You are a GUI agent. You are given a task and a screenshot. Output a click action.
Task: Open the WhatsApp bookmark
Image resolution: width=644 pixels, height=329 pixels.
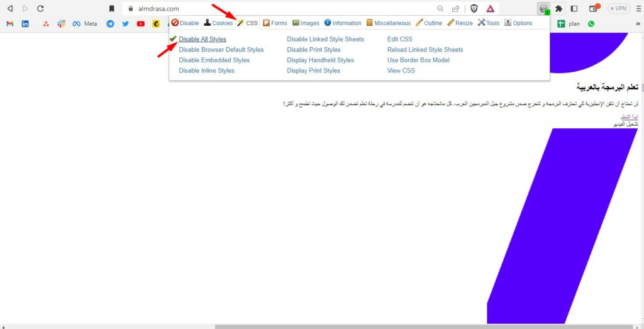pos(591,24)
